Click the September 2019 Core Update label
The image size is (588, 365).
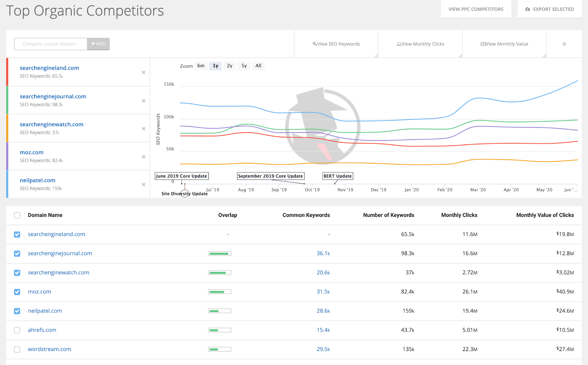tap(270, 176)
